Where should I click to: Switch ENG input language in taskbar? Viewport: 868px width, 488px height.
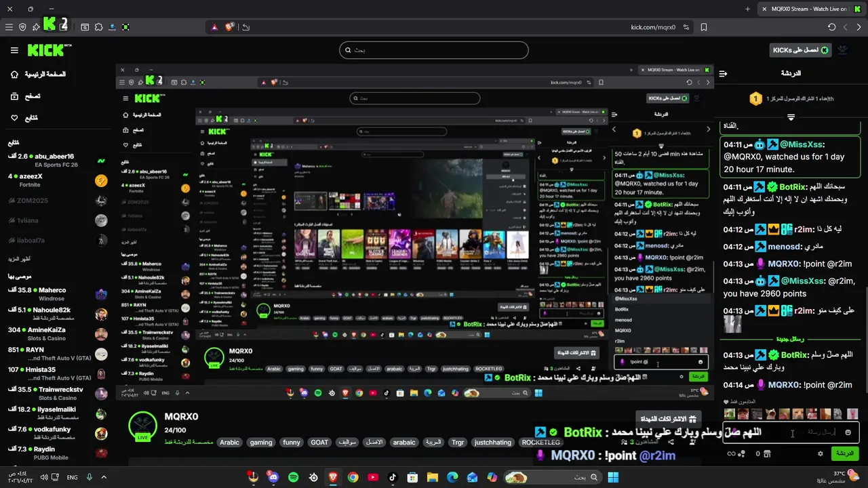pyautogui.click(x=72, y=477)
